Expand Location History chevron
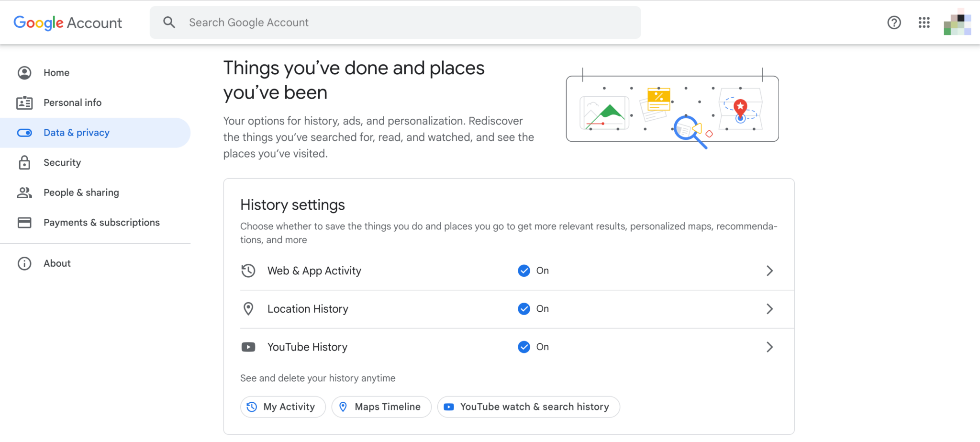This screenshot has width=980, height=442. click(x=769, y=309)
